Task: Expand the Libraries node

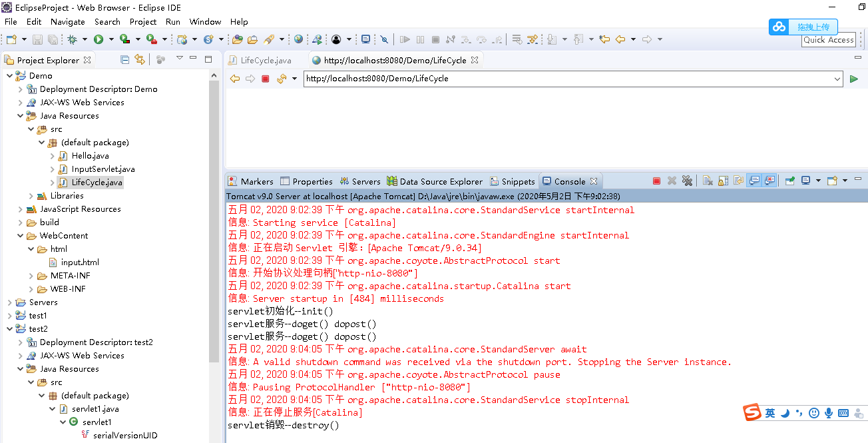Action: click(31, 195)
